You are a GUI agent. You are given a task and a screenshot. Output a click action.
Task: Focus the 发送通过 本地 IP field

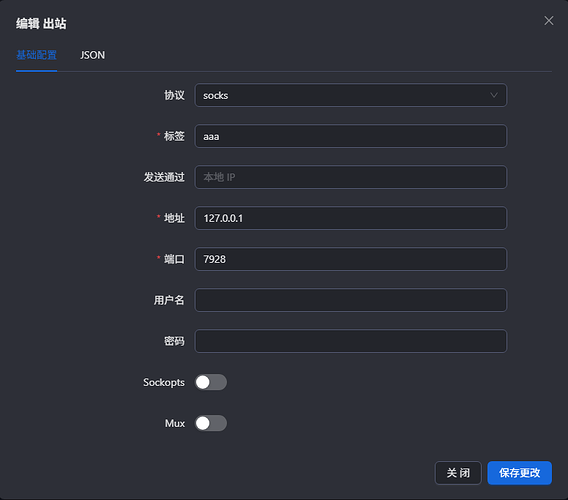(x=351, y=177)
